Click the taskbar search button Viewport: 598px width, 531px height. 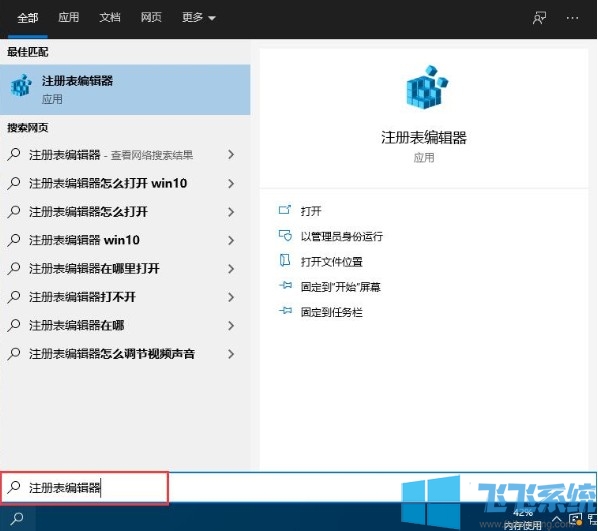pos(18,518)
